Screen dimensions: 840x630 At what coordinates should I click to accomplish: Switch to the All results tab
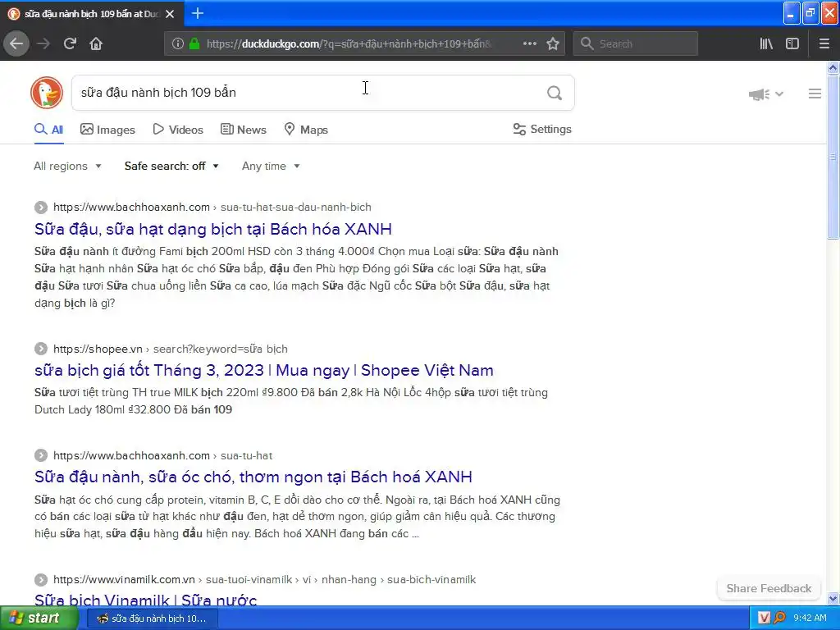click(48, 130)
